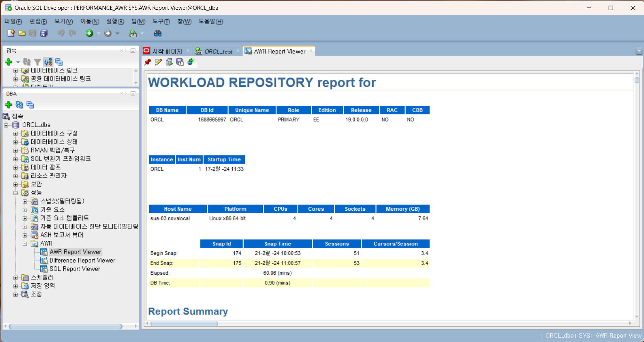
Task: Open the 보기(V) menu
Action: [x=64, y=21]
